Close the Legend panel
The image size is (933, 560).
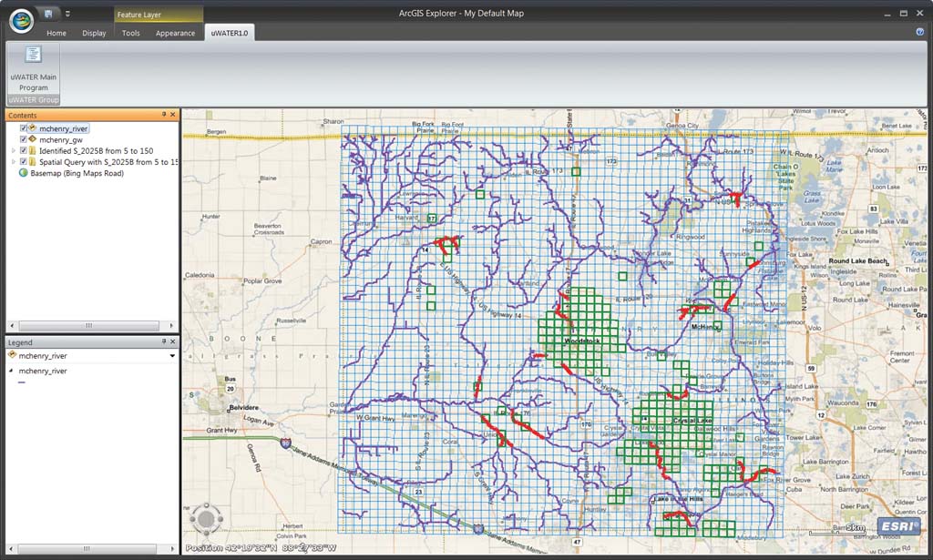173,341
